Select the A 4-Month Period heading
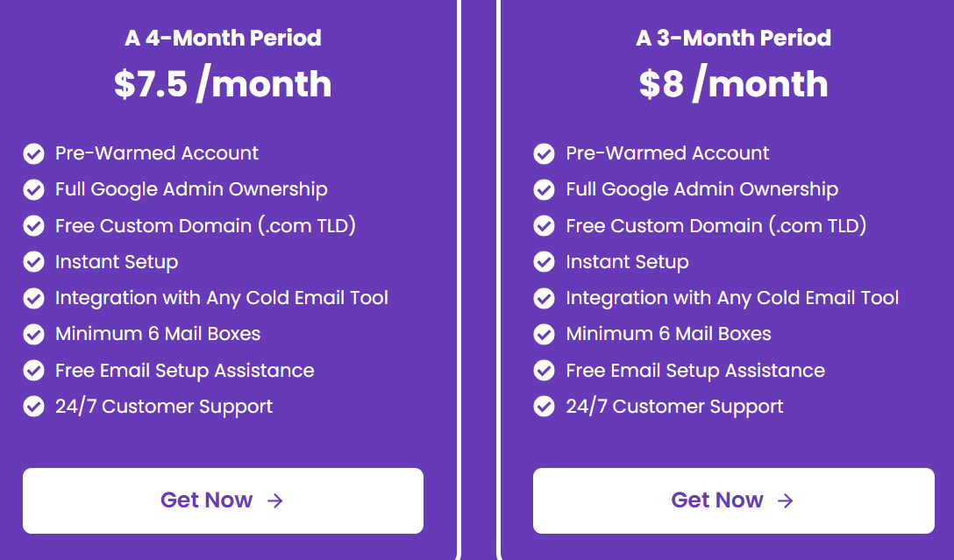 (223, 38)
